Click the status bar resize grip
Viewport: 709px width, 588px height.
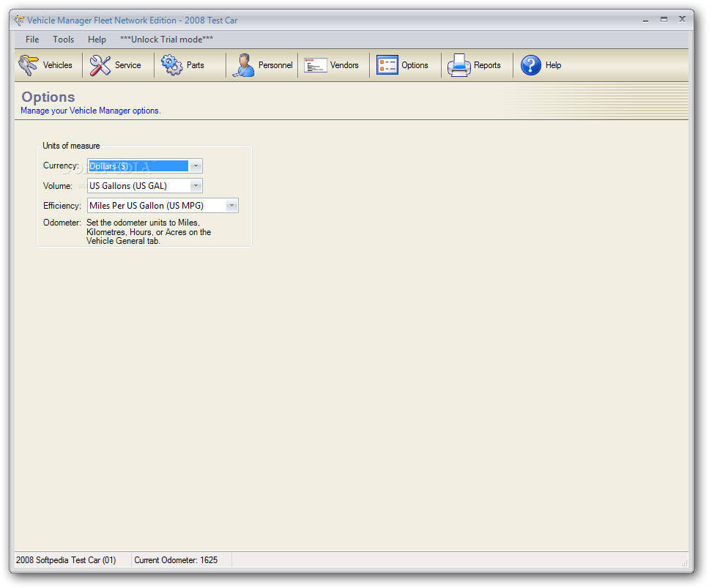(684, 562)
